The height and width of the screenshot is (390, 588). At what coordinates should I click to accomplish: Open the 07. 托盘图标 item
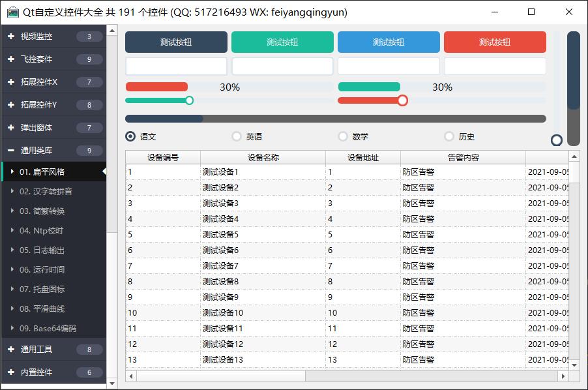coord(42,290)
